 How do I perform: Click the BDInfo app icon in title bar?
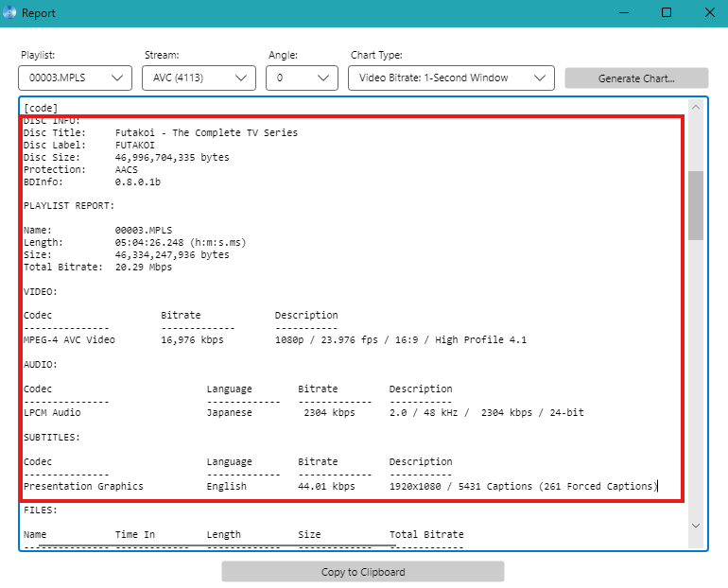tap(9, 12)
